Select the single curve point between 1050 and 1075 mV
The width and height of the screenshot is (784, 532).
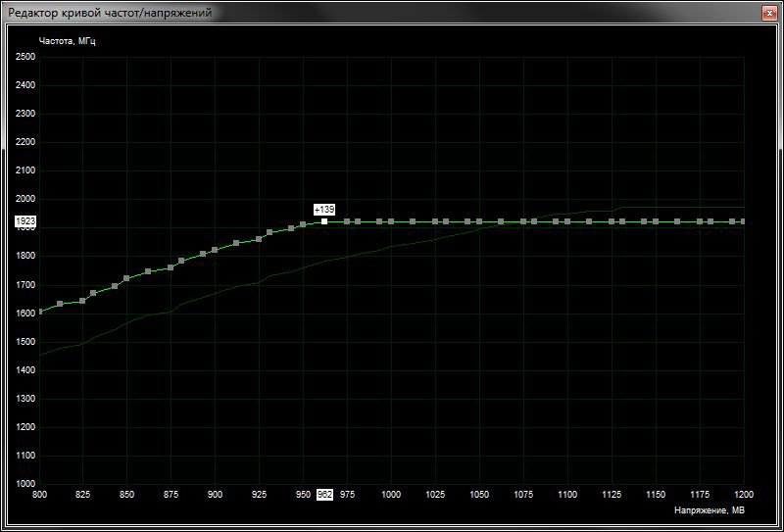pos(501,221)
